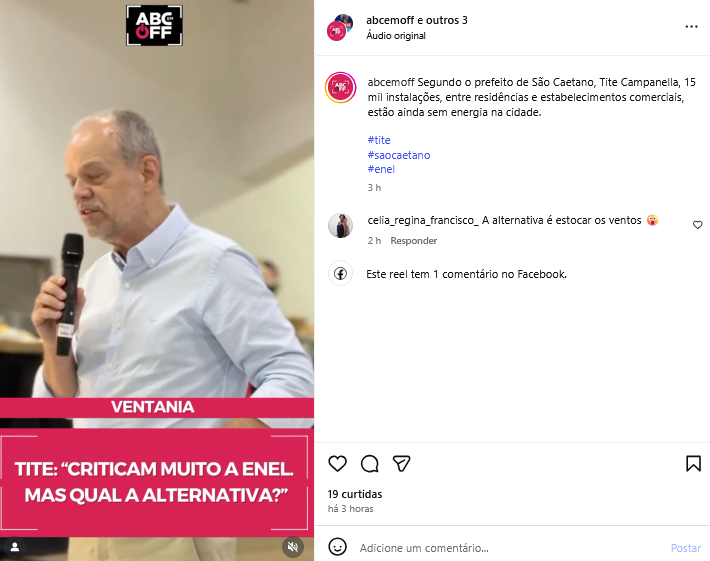Open the #tite hashtag
The height and width of the screenshot is (561, 710).
click(379, 140)
